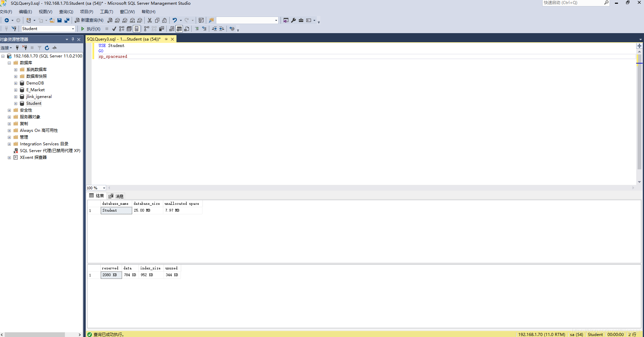Open the 查询(Q) menu
This screenshot has height=337, width=644.
tap(66, 12)
